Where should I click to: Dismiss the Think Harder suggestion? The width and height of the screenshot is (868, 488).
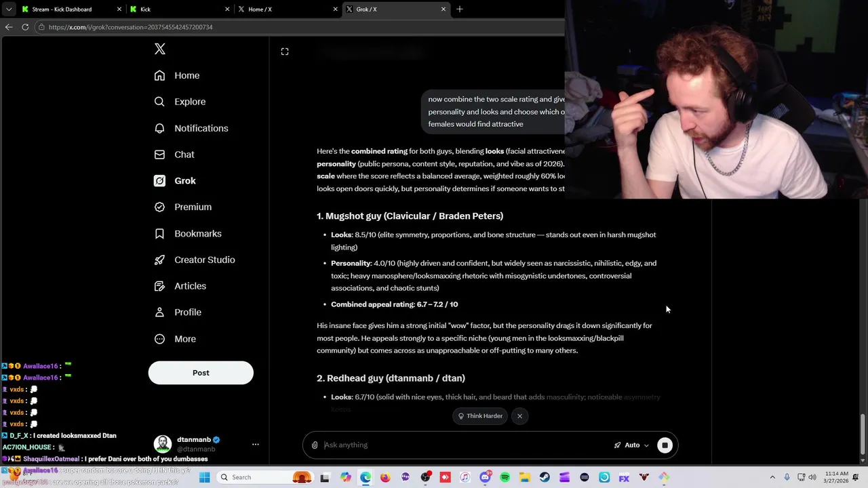click(519, 416)
